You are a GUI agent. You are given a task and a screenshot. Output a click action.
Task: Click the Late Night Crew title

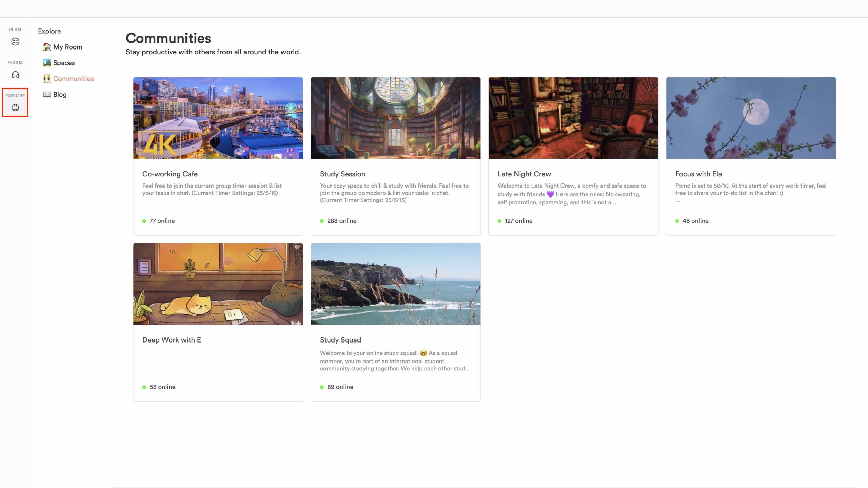(x=524, y=174)
